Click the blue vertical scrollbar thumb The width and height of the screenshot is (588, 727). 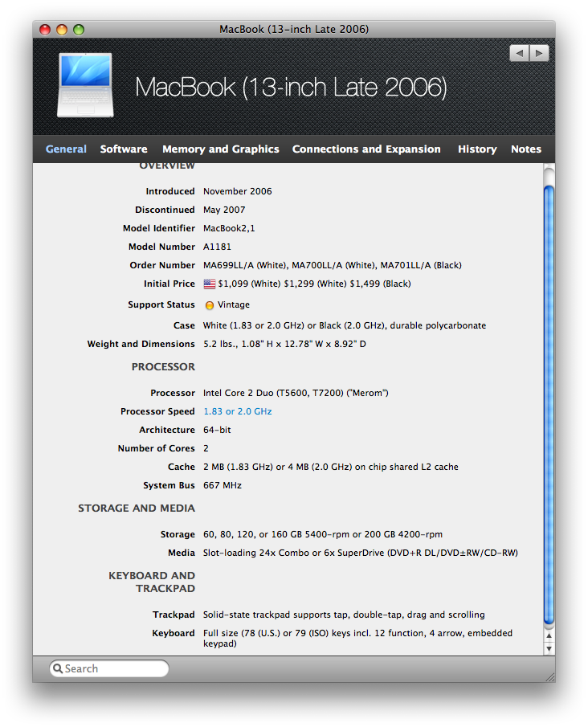pos(549,405)
